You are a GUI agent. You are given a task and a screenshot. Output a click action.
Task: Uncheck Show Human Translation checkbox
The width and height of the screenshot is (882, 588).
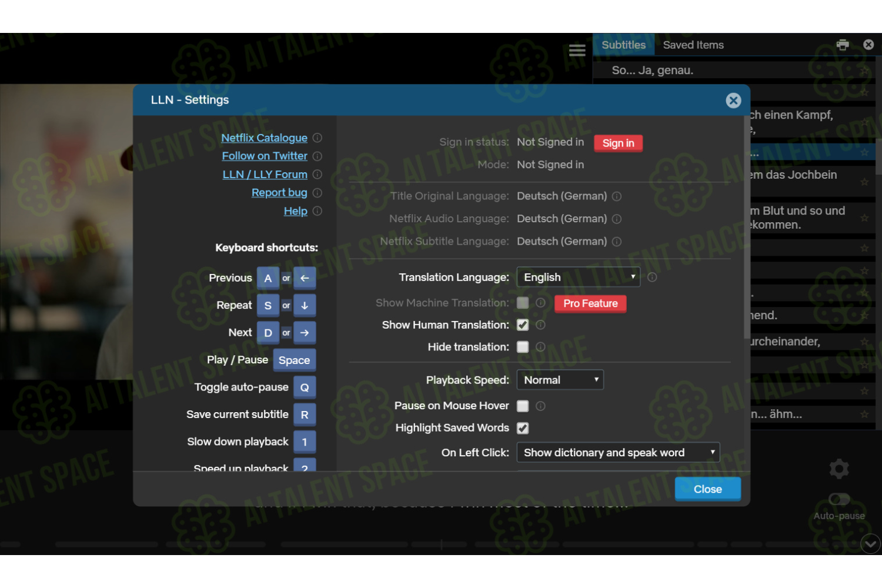click(x=523, y=325)
